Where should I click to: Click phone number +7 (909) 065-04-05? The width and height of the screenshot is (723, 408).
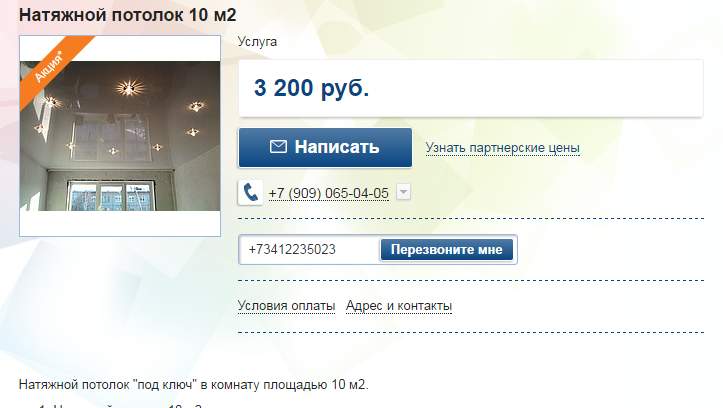coord(329,193)
